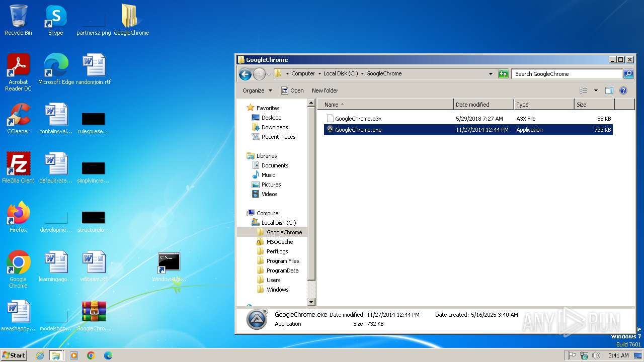Open Chrome from the taskbar
The width and height of the screenshot is (644, 362).
[91, 355]
